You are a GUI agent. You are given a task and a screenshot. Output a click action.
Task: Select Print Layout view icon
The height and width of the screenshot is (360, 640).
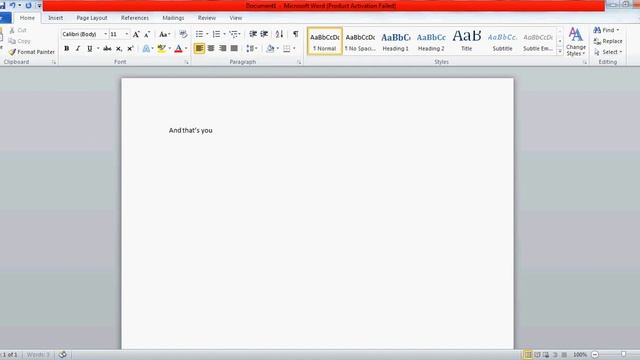click(527, 355)
